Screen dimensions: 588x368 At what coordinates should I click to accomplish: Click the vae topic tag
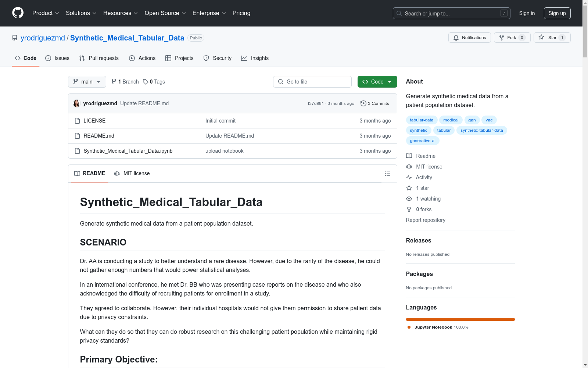[x=489, y=120]
